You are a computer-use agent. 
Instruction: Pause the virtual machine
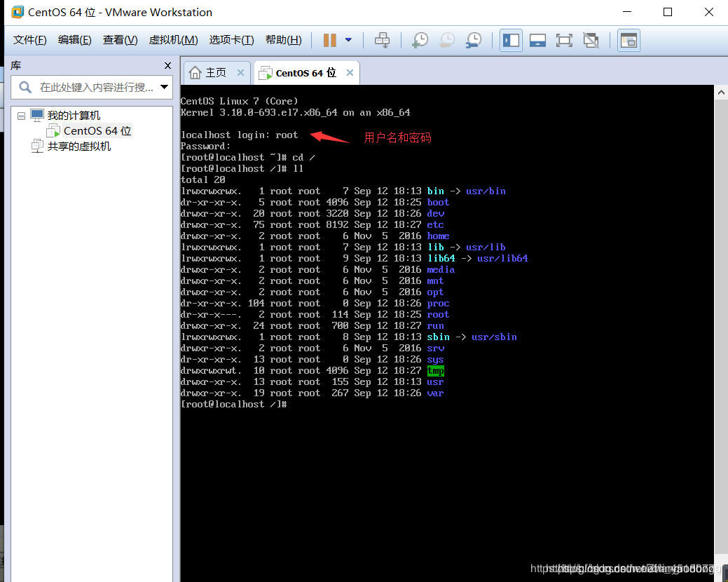(329, 41)
